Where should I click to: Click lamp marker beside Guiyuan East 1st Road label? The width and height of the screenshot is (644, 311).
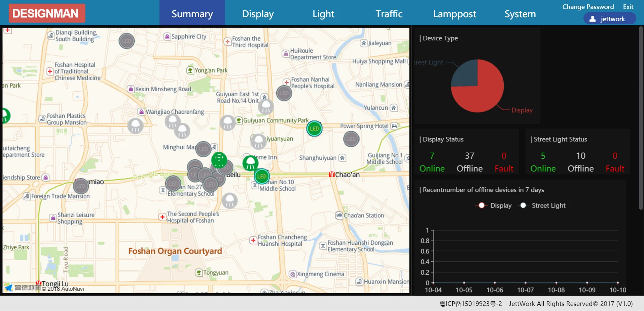266,107
